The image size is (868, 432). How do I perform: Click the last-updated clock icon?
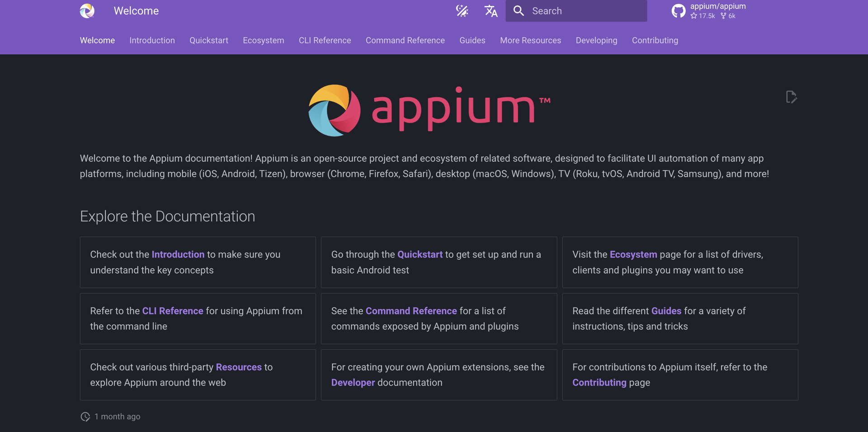click(x=85, y=417)
